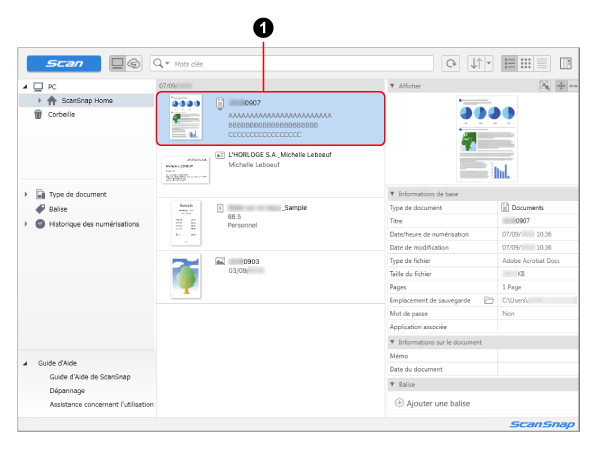Select the list view with thumbnails icon
The image size is (594, 449).
click(510, 63)
